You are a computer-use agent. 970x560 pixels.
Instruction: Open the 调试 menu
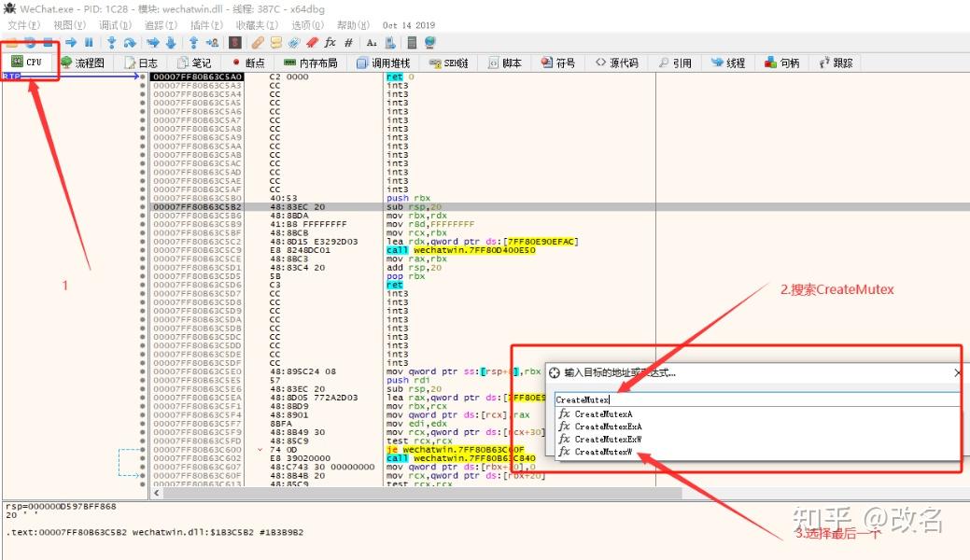click(x=115, y=25)
